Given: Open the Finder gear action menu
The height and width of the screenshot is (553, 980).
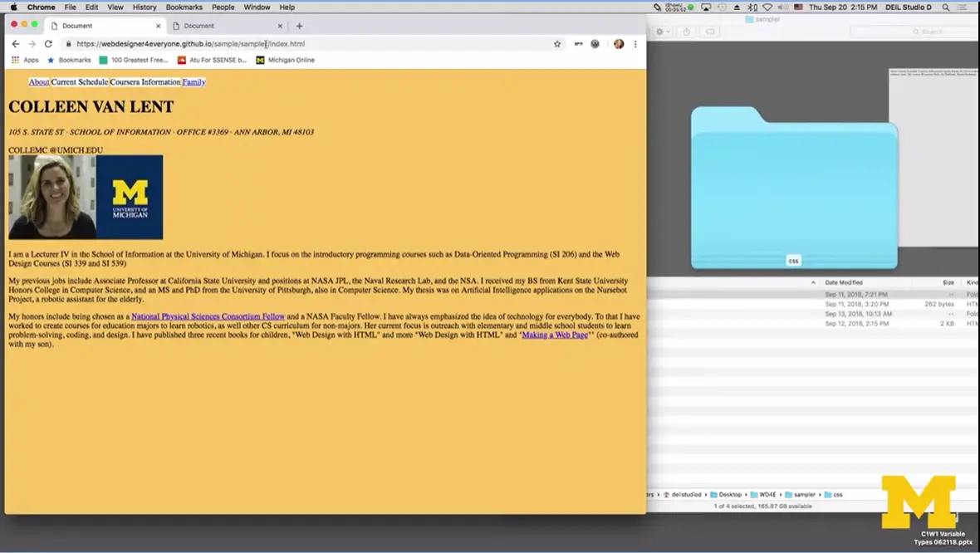Looking at the screenshot, I should (x=659, y=30).
